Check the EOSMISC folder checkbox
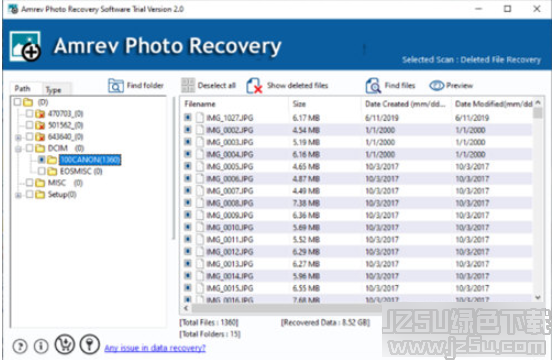 [x=42, y=171]
